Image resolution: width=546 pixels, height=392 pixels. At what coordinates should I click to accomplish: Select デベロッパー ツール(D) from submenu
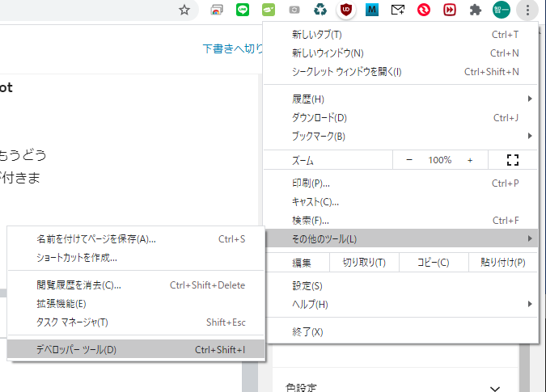tap(77, 350)
